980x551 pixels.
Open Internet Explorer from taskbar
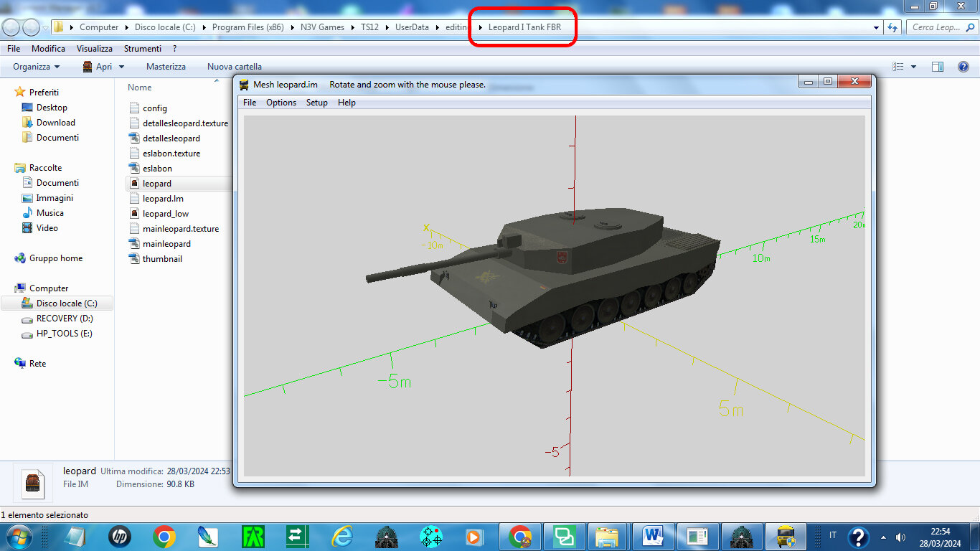343,537
